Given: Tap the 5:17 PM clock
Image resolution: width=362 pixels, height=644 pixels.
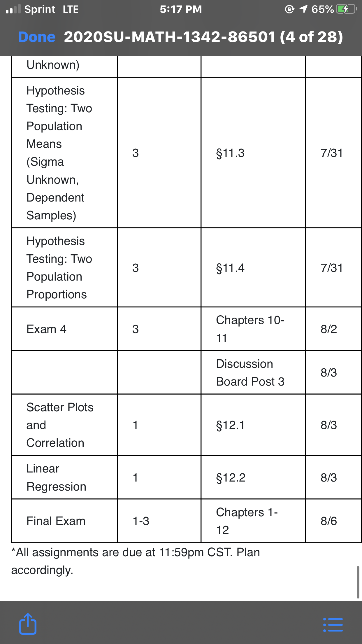Looking at the screenshot, I should point(181,9).
